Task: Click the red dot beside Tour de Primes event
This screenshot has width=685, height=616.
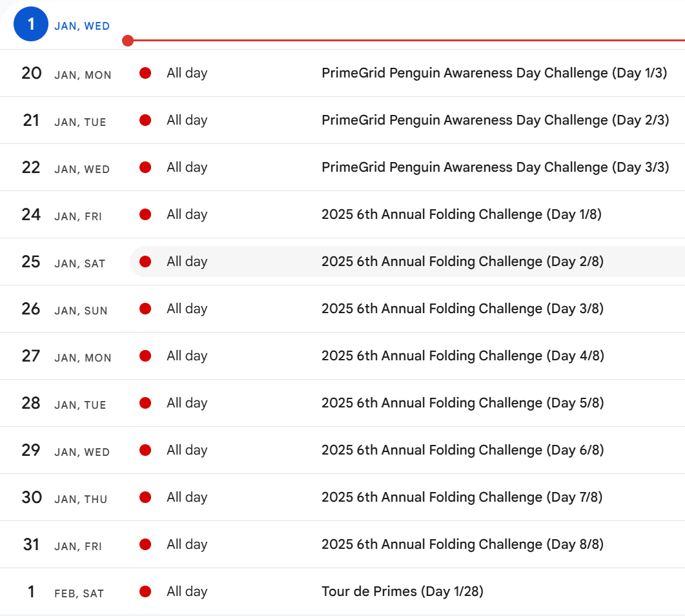Action: 145,591
